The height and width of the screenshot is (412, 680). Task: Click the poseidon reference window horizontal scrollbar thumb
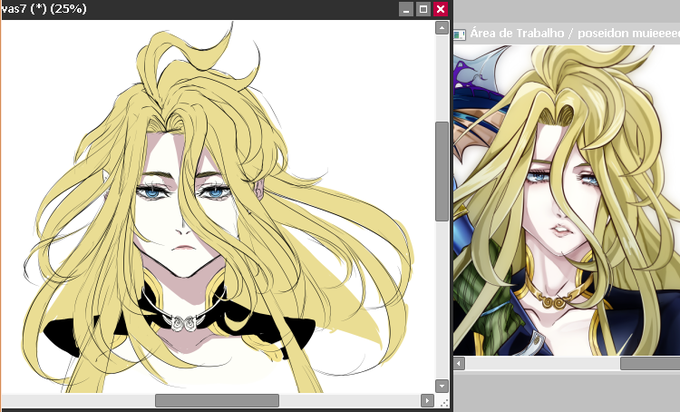[650, 363]
